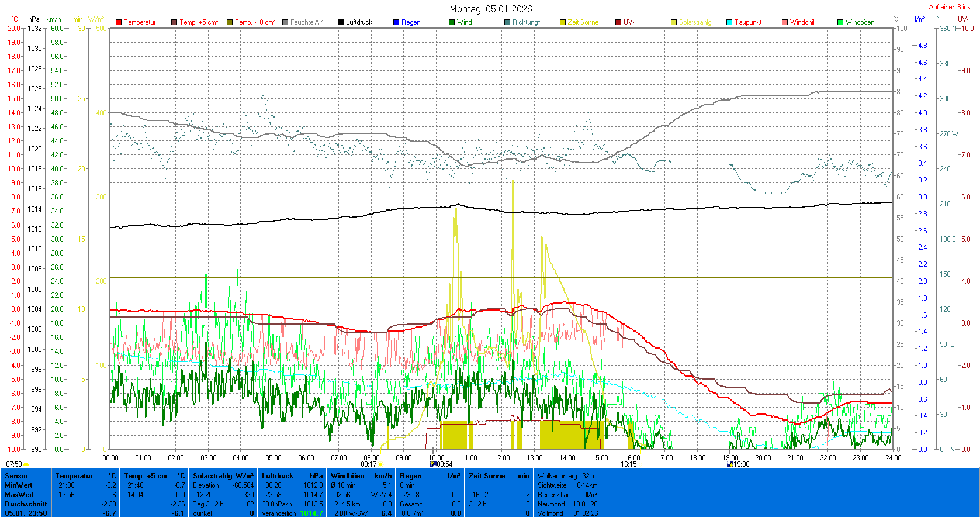
Task: Click the sunrise sun icon at 08:17
Action: pos(380,464)
